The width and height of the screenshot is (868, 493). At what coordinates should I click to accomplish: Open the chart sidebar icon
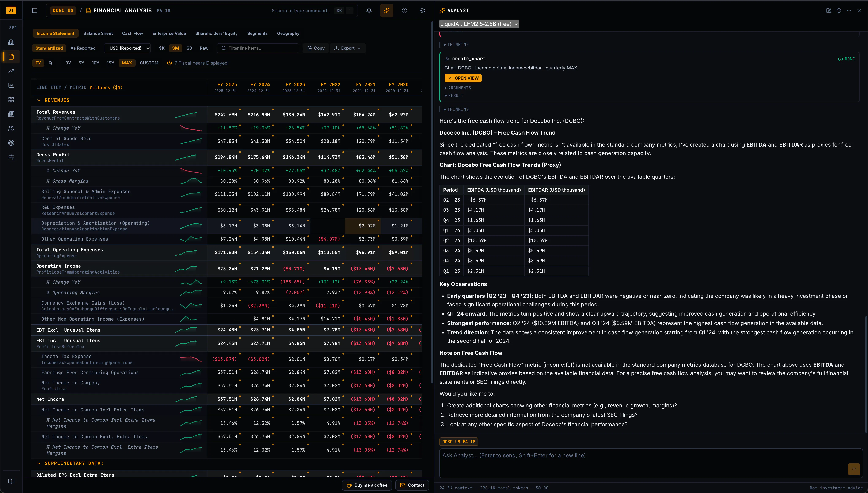(11, 85)
